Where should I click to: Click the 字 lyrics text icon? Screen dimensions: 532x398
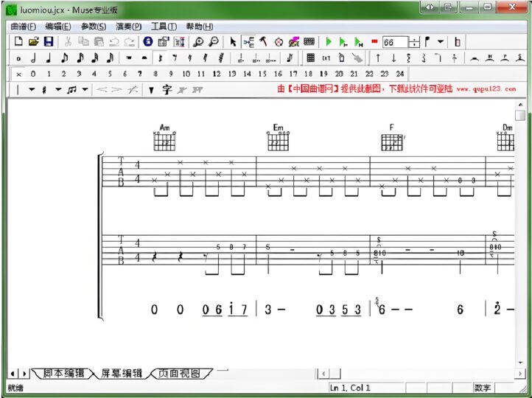pos(167,90)
